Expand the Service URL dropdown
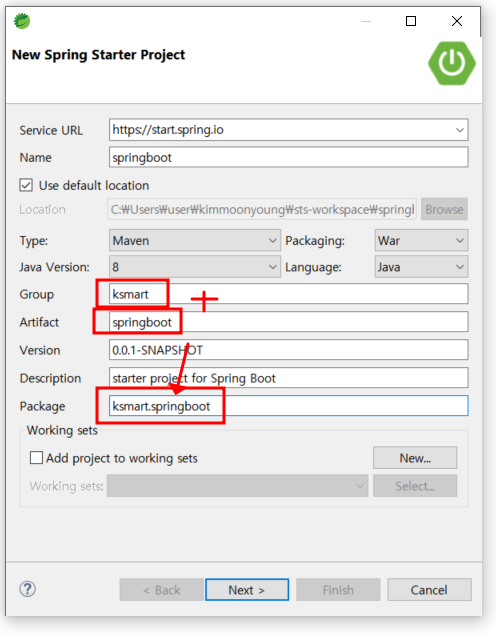496x636 pixels. [459, 130]
